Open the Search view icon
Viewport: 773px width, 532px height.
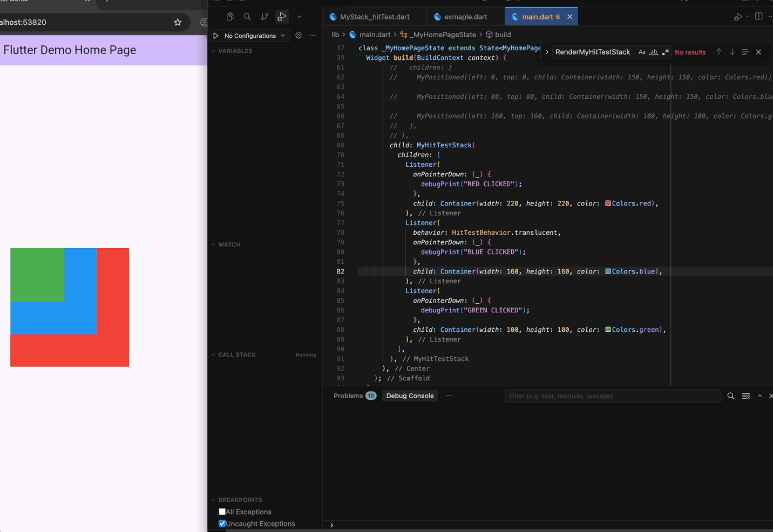point(247,17)
